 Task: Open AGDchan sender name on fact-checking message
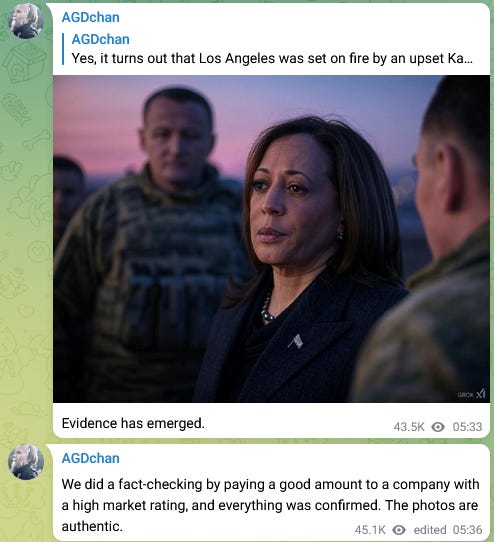(x=91, y=458)
